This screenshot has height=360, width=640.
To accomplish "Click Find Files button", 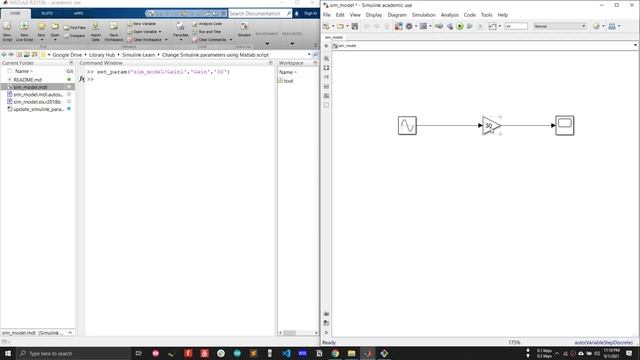I will [x=75, y=27].
